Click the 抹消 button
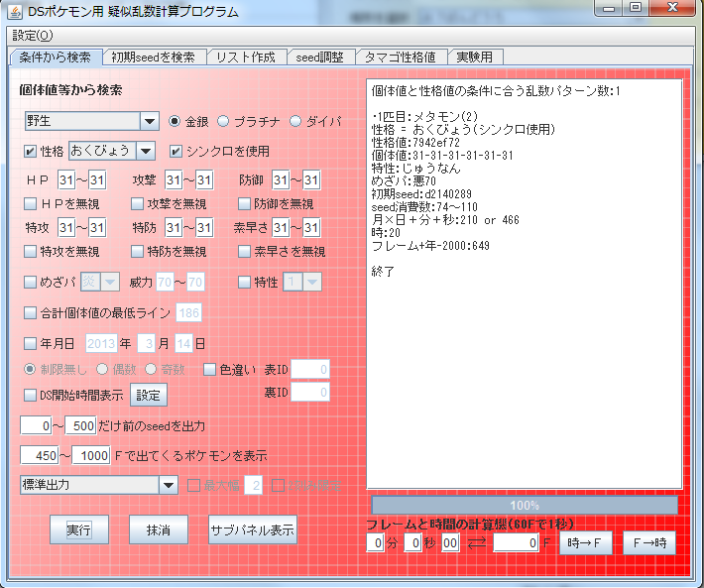Viewport: 704px width, 588px height. click(x=159, y=529)
